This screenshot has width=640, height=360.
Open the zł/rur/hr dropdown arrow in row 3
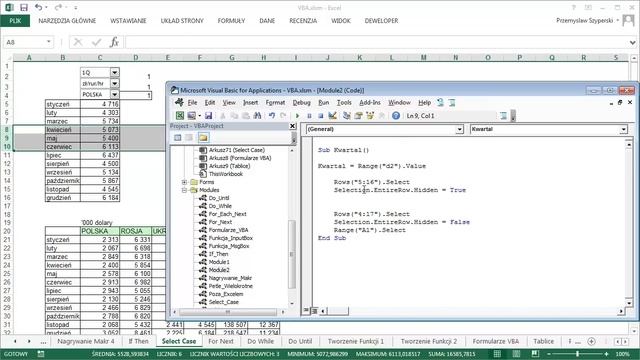tap(115, 84)
